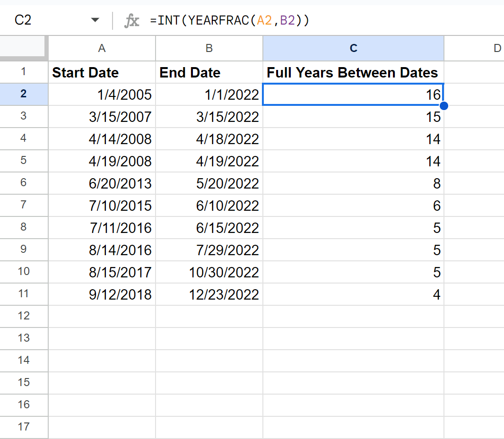Screen dimensions: 504x439
Task: Select cell with start date 7/11/2016
Action: point(102,228)
